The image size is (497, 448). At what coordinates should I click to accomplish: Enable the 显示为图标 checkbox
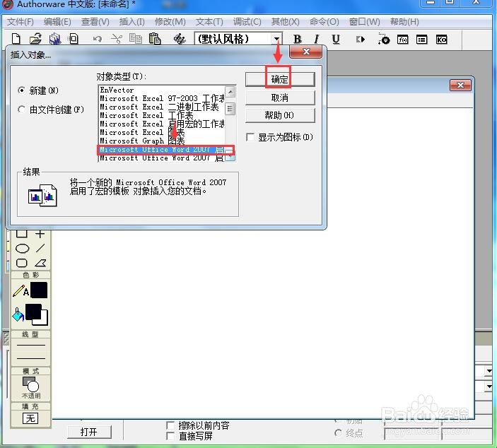point(250,137)
